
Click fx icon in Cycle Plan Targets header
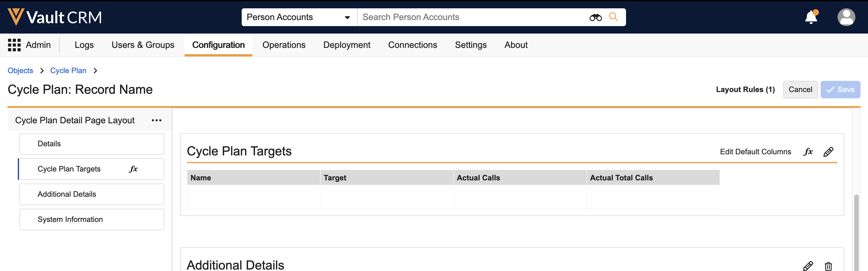point(808,152)
